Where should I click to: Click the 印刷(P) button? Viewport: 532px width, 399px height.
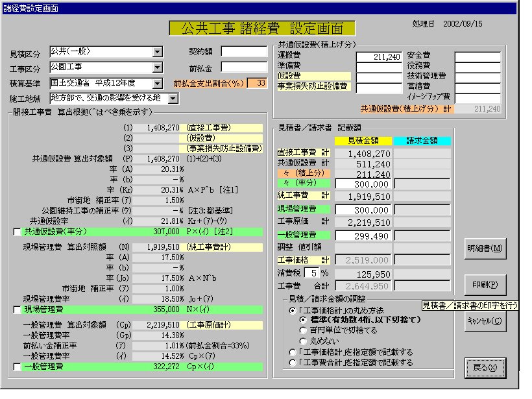click(485, 285)
